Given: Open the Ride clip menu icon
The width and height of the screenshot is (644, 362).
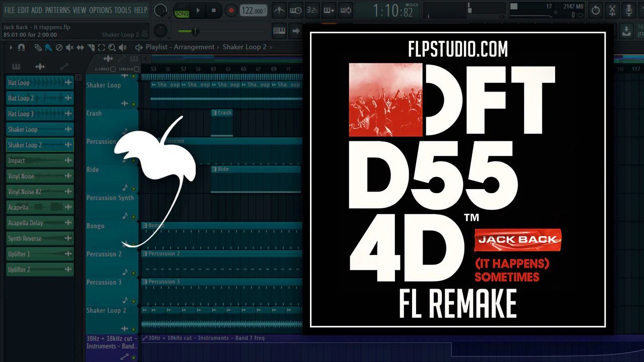Looking at the screenshot, I should pos(214,169).
